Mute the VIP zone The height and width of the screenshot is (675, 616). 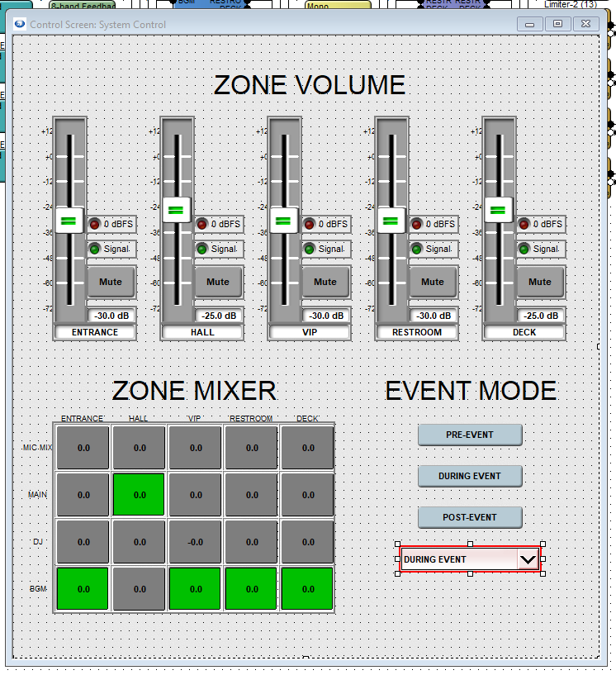coord(325,282)
